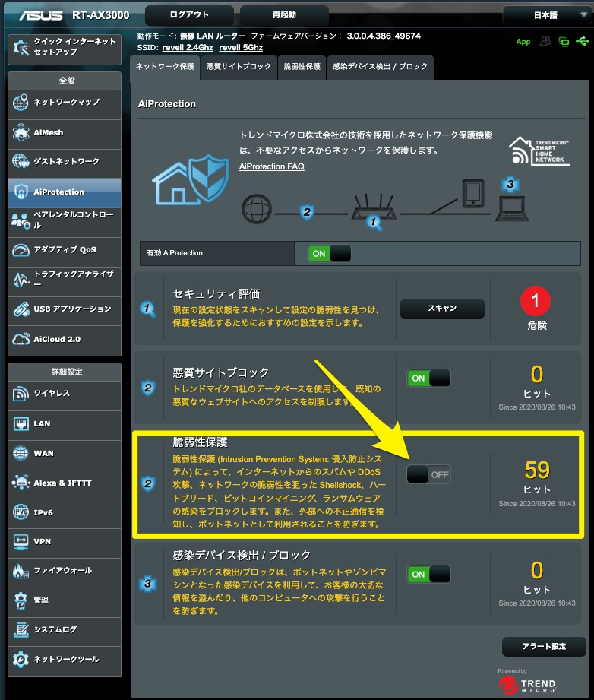Screen dimensions: 594x700
Task: Click the AiCloud 2.0 cloud icon
Action: pos(21,339)
